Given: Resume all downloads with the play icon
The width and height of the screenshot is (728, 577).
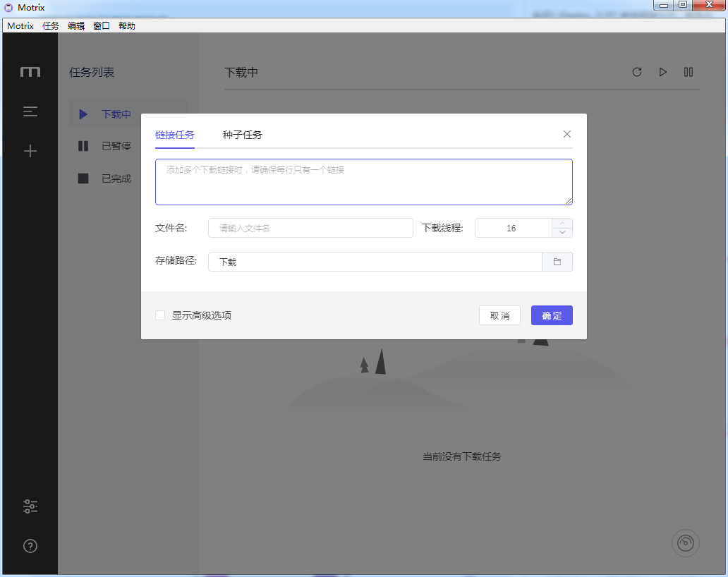Looking at the screenshot, I should pyautogui.click(x=662, y=72).
